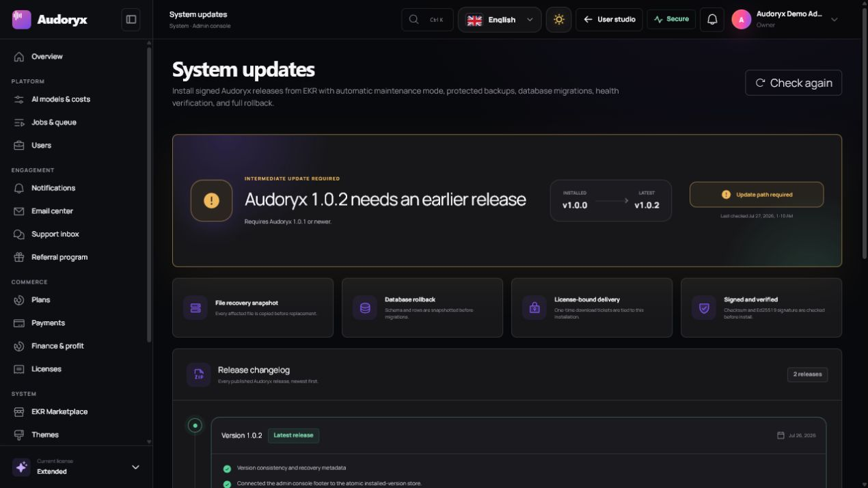Click the installed version v1.0.0 value

(575, 205)
